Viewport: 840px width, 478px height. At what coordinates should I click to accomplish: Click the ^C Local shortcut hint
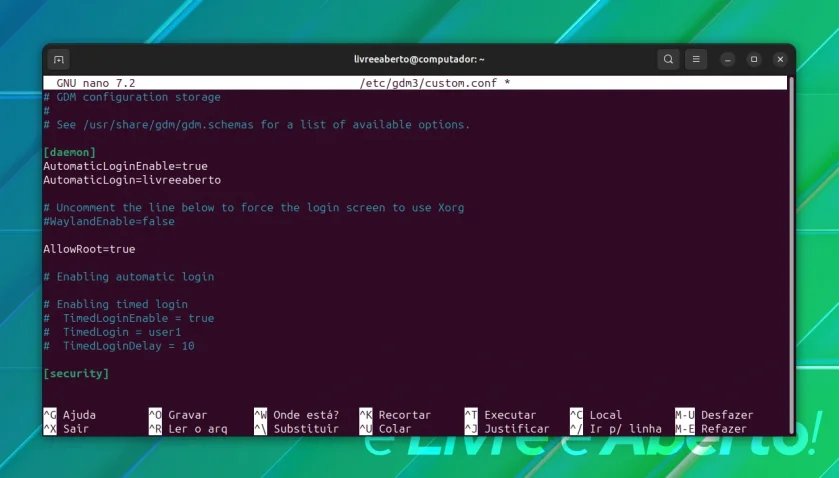click(x=596, y=415)
